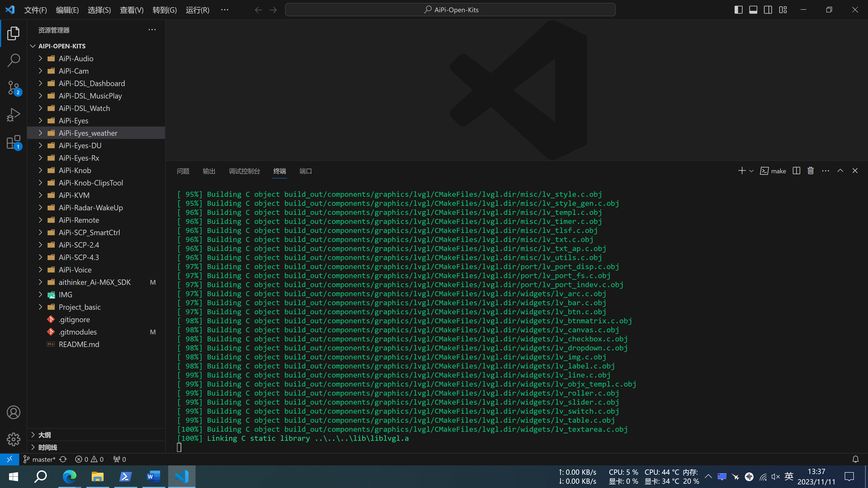868x488 pixels.
Task: Open Word from the taskbar
Action: point(154,476)
